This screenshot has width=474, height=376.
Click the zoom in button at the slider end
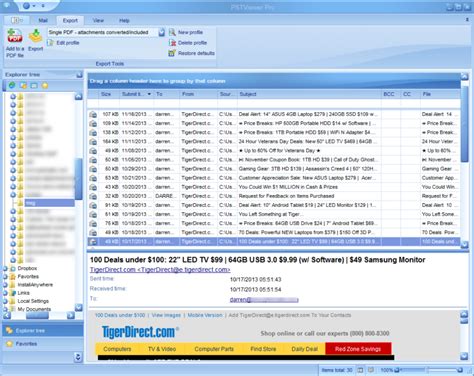pyautogui.click(x=460, y=370)
